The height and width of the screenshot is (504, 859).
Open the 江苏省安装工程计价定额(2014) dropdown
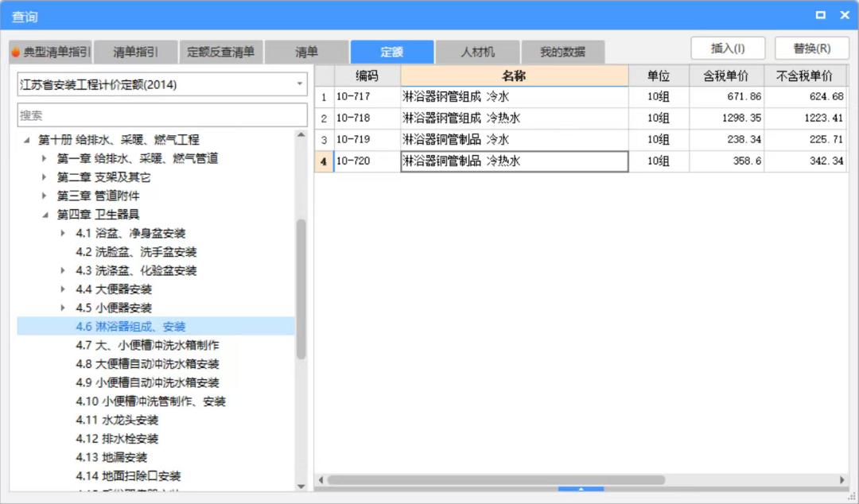pyautogui.click(x=298, y=83)
